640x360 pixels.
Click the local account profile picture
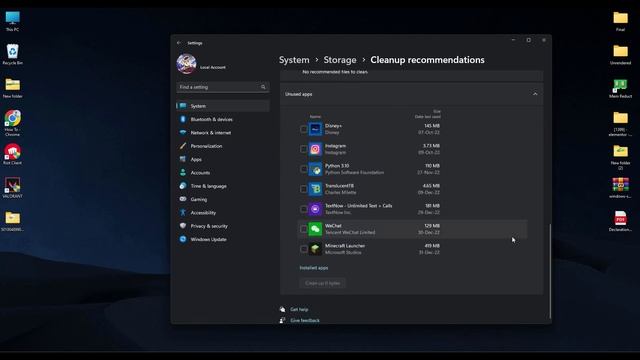[x=186, y=64]
